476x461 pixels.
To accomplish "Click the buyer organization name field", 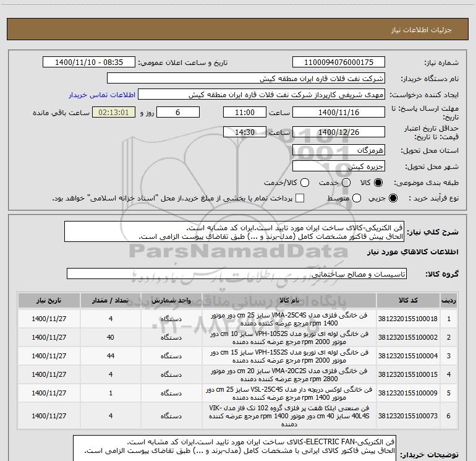I will pyautogui.click(x=246, y=79).
